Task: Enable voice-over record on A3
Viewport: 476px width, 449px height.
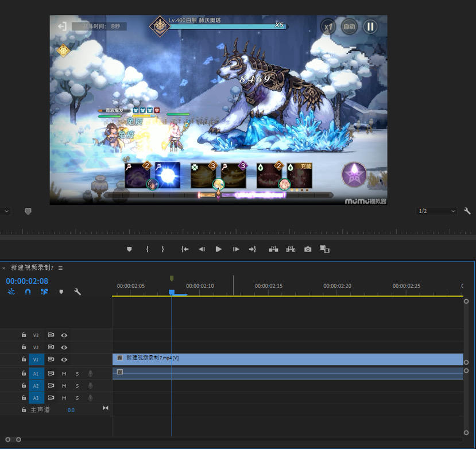Action: 90,398
